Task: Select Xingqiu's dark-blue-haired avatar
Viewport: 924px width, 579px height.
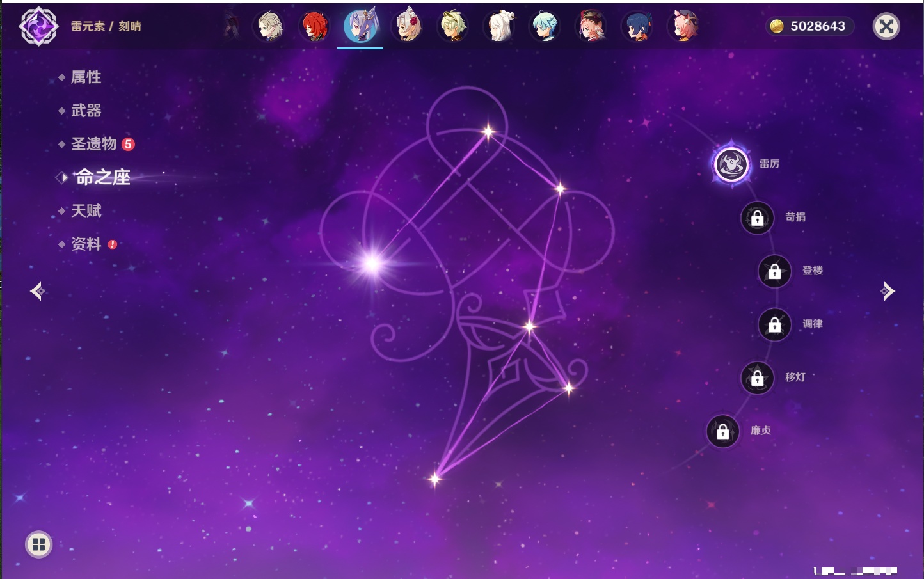Action: pos(637,26)
